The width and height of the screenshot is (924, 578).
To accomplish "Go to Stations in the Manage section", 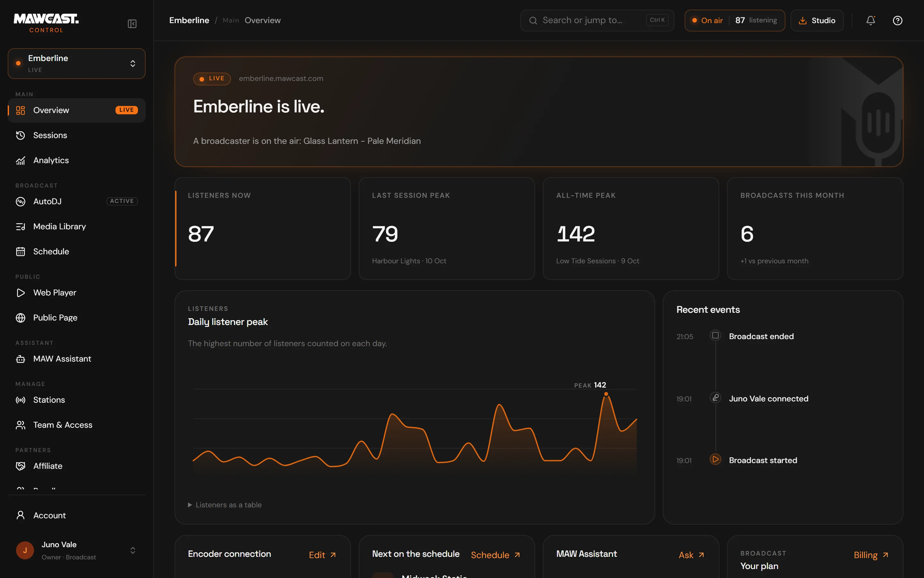I will pos(76,400).
